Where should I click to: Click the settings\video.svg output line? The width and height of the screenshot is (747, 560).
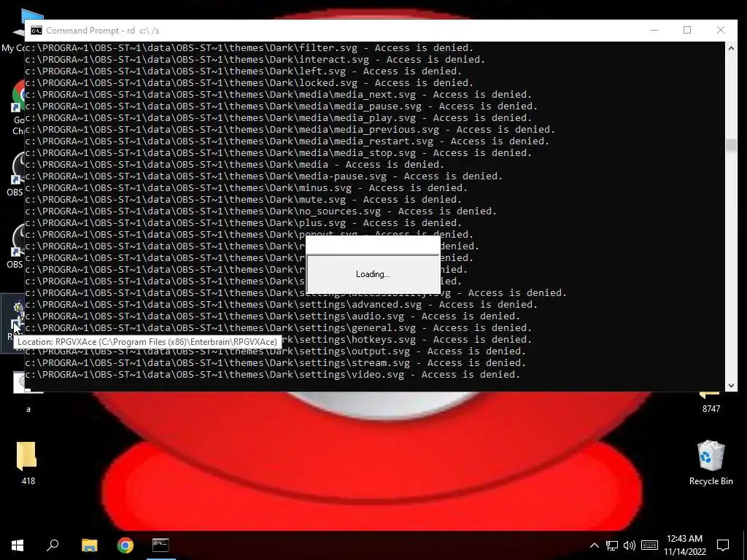[x=273, y=375]
